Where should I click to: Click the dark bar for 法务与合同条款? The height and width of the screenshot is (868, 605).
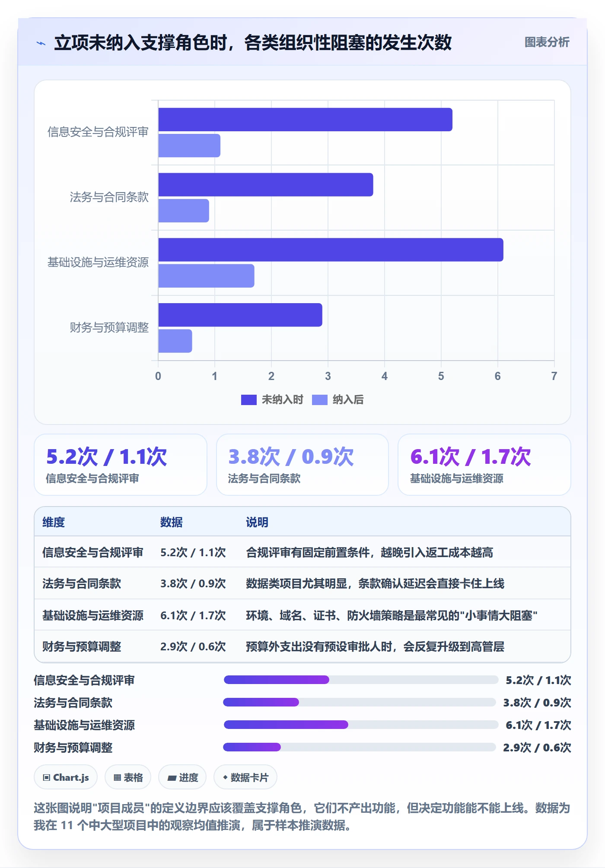point(266,185)
